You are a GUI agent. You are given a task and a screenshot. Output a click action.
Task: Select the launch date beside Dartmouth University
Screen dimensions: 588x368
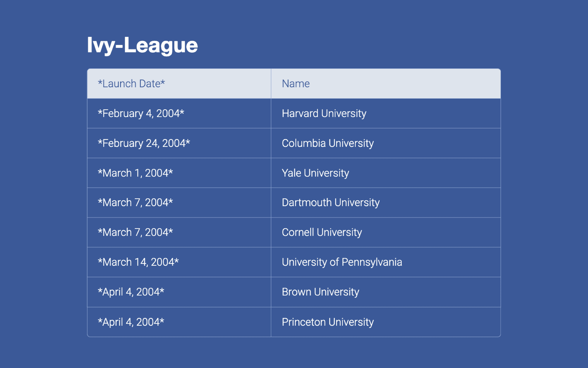pyautogui.click(x=135, y=203)
